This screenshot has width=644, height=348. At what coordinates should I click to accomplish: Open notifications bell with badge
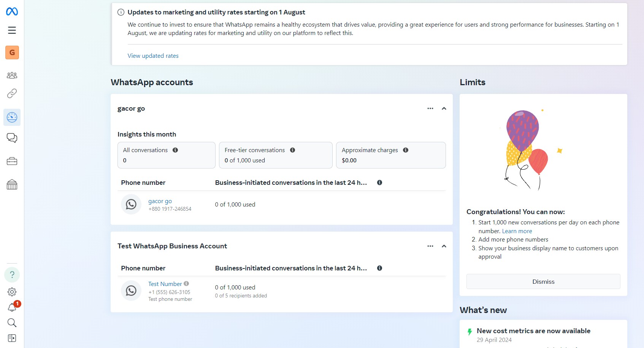pyautogui.click(x=12, y=307)
